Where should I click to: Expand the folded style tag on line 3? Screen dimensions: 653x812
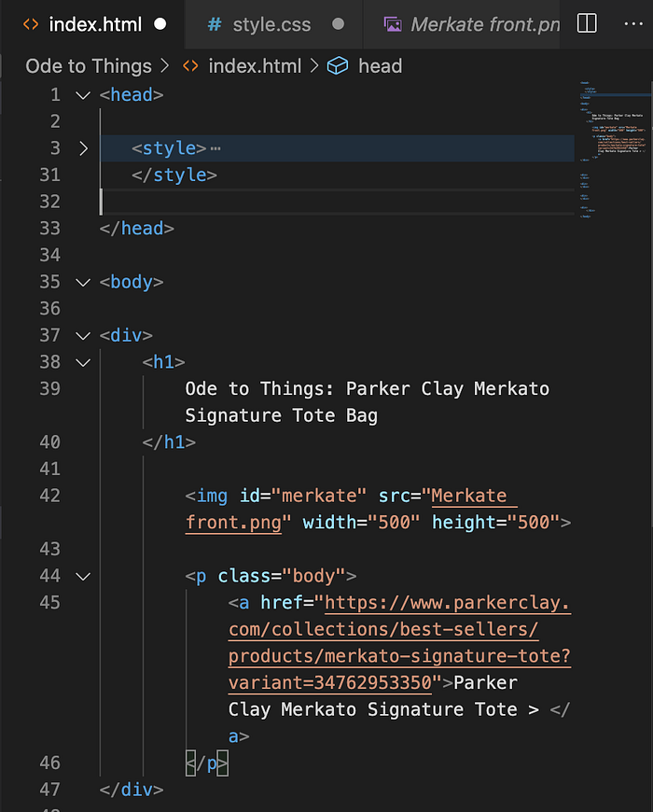point(83,148)
